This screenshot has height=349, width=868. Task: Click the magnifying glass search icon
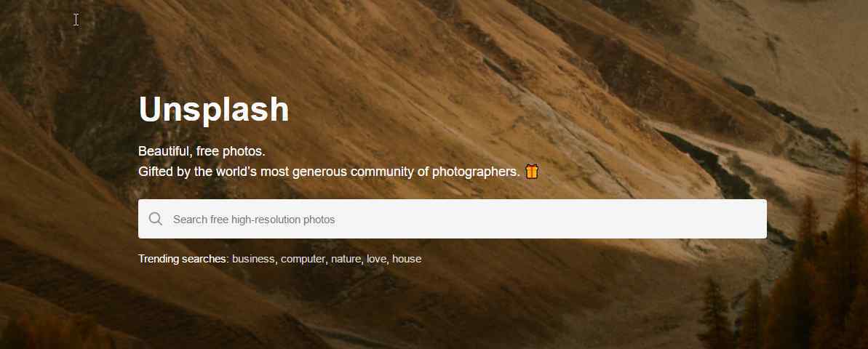156,219
